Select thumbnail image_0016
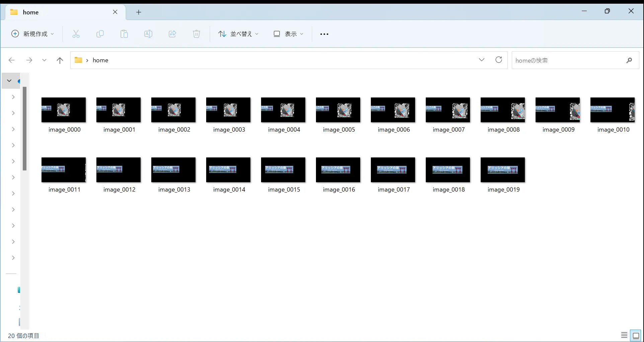Screen dimensions: 644x342 pyautogui.click(x=338, y=170)
